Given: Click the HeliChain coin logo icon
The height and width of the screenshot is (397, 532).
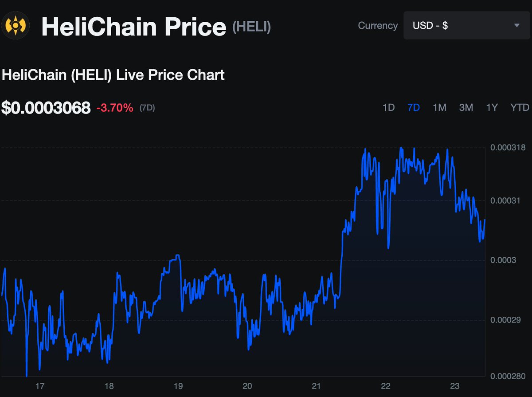Looking at the screenshot, I should click(x=15, y=26).
